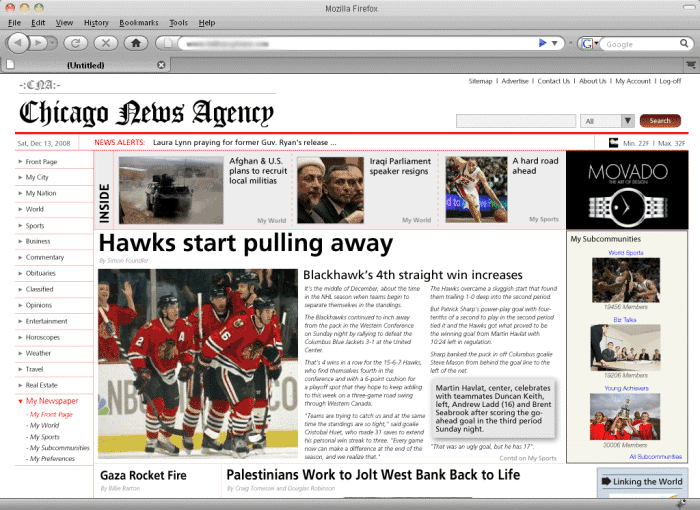700x510 pixels.
Task: Select My Front Page in sidebar
Action: (x=51, y=414)
